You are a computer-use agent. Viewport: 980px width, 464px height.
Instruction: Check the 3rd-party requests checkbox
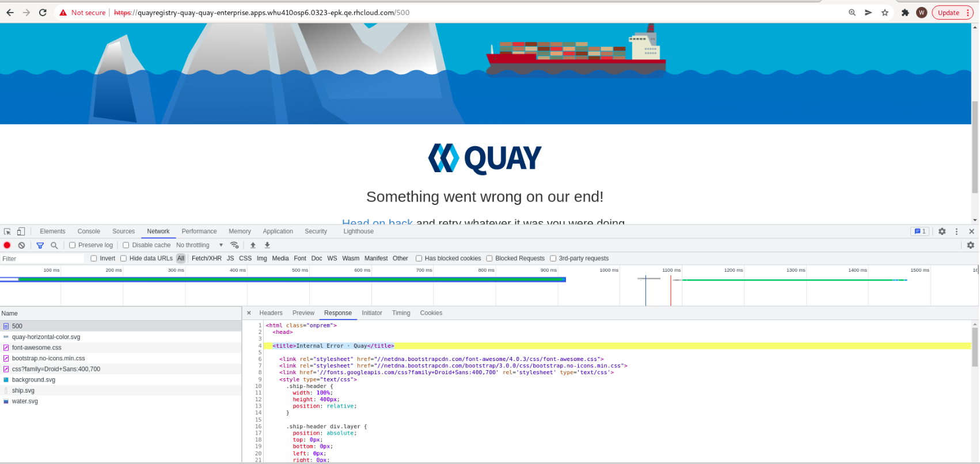click(553, 258)
